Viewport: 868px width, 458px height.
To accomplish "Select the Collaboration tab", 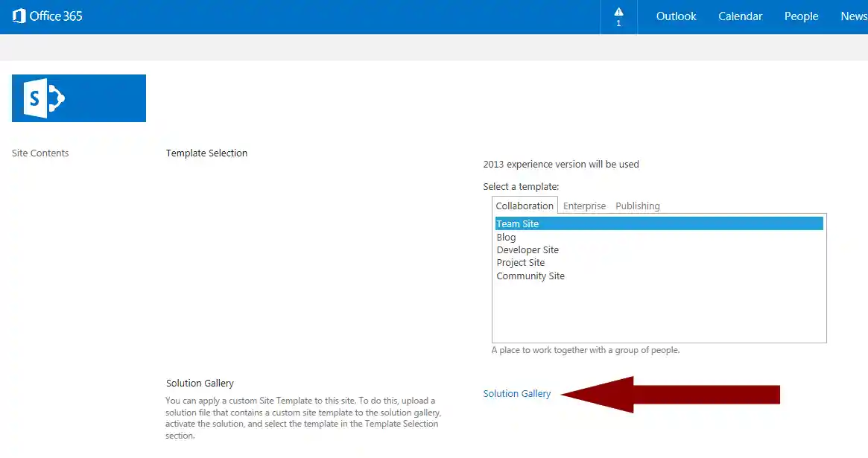I will pos(524,205).
